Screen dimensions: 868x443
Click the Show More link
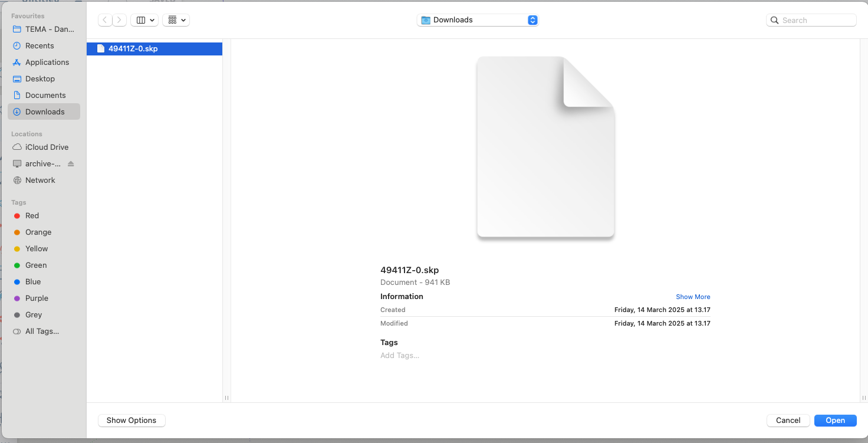coord(693,297)
